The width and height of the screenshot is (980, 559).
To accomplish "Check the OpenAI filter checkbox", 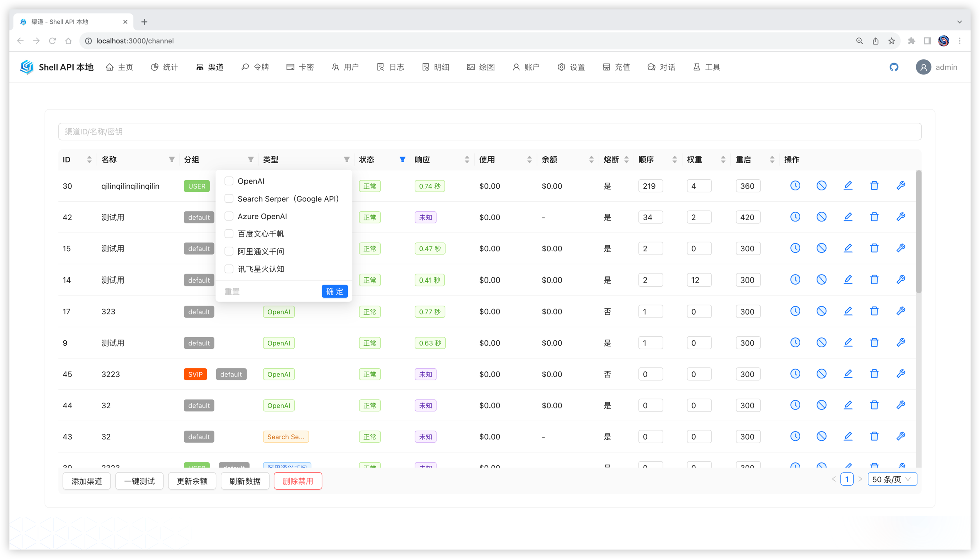I will [229, 181].
